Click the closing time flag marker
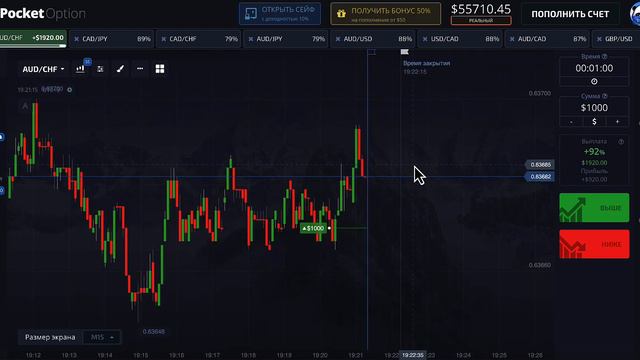The height and width of the screenshot is (360, 640). [404, 52]
